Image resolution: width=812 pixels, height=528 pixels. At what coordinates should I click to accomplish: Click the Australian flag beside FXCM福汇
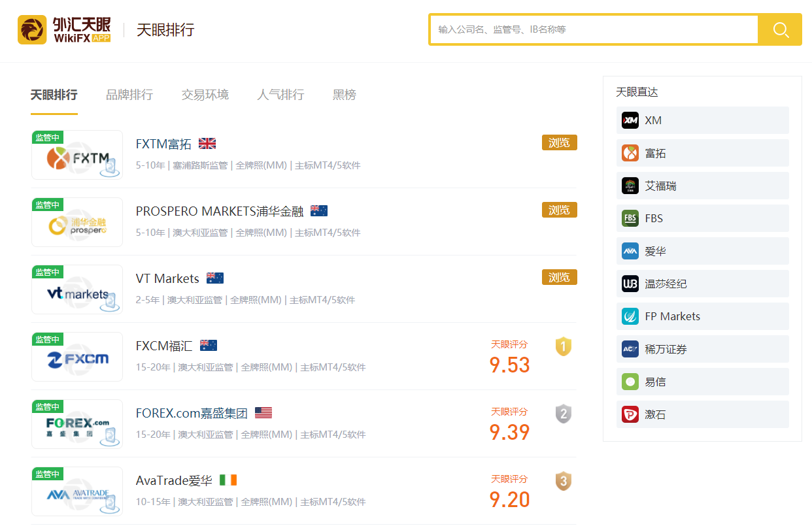tap(209, 346)
